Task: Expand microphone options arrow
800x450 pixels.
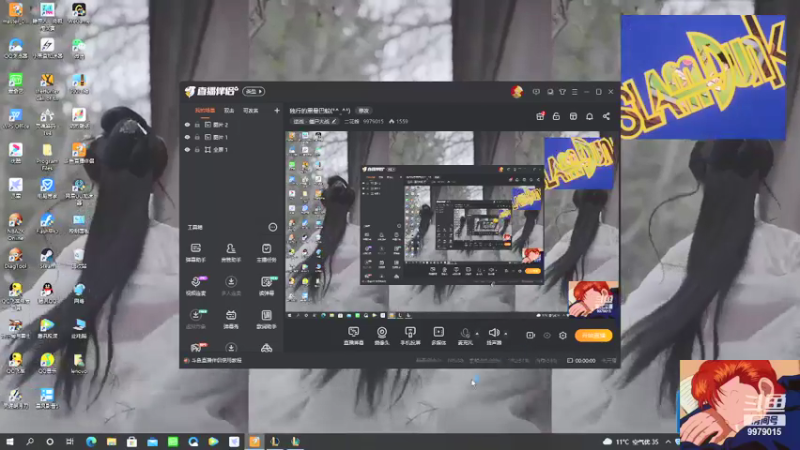Action: 477,334
